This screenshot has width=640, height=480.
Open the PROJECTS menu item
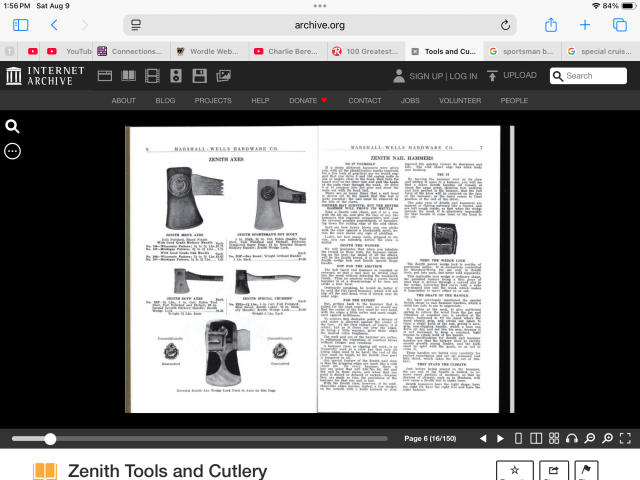(x=213, y=100)
